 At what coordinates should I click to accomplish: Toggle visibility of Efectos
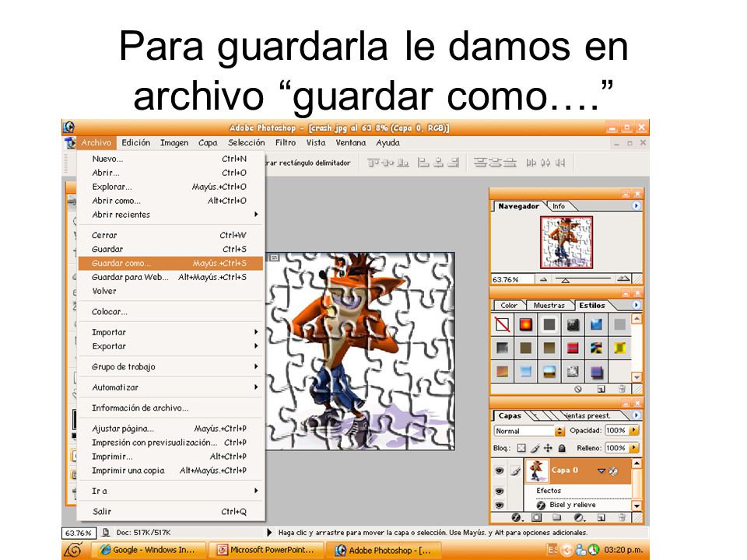500,491
